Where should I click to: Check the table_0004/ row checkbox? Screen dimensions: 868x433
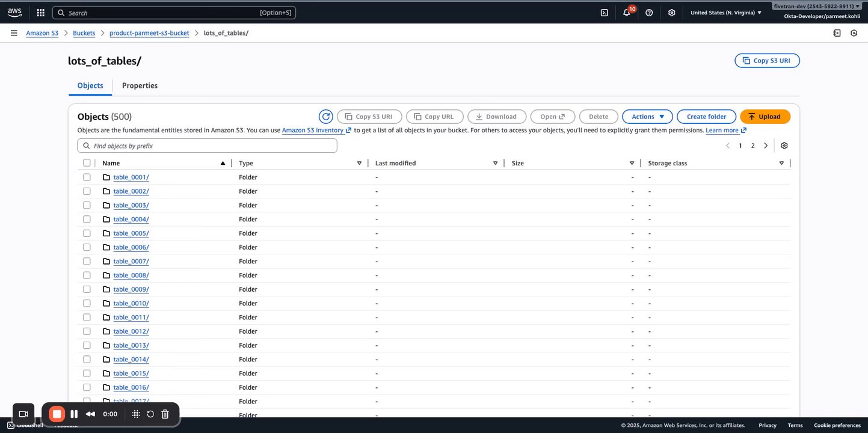[87, 219]
